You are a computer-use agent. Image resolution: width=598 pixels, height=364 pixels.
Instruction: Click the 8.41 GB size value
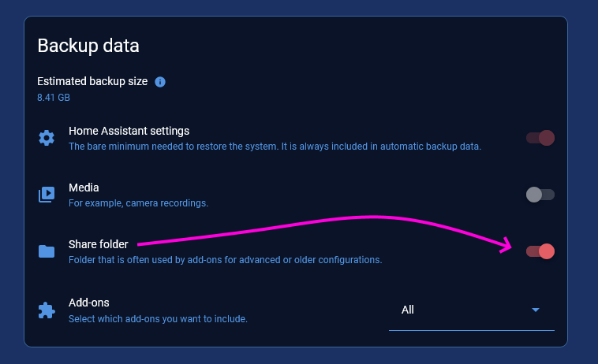[x=54, y=98]
